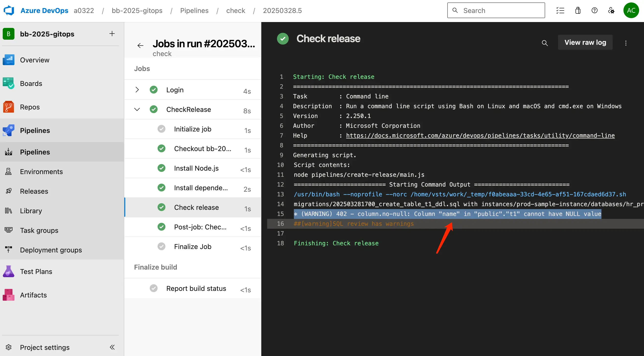Click View raw log button
Image resolution: width=644 pixels, height=356 pixels.
point(585,42)
